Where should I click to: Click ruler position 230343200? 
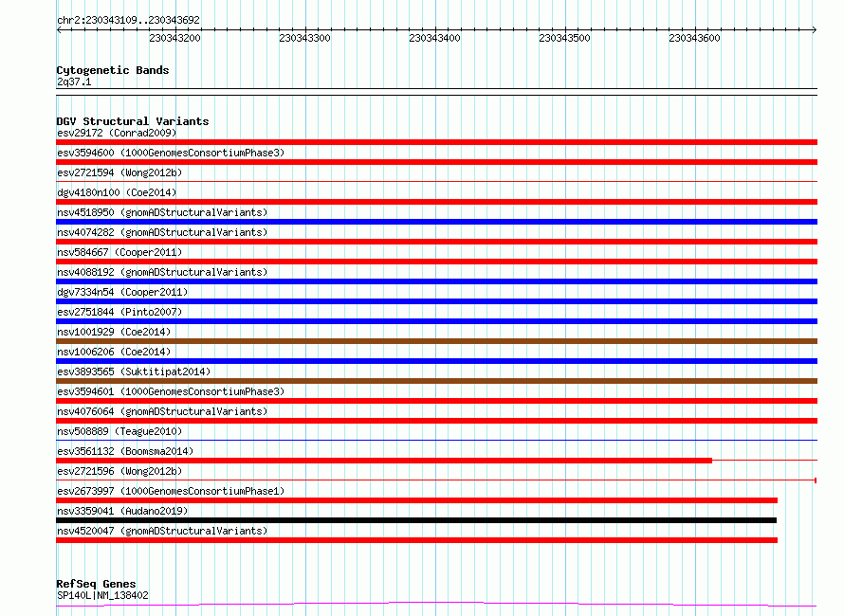[174, 38]
